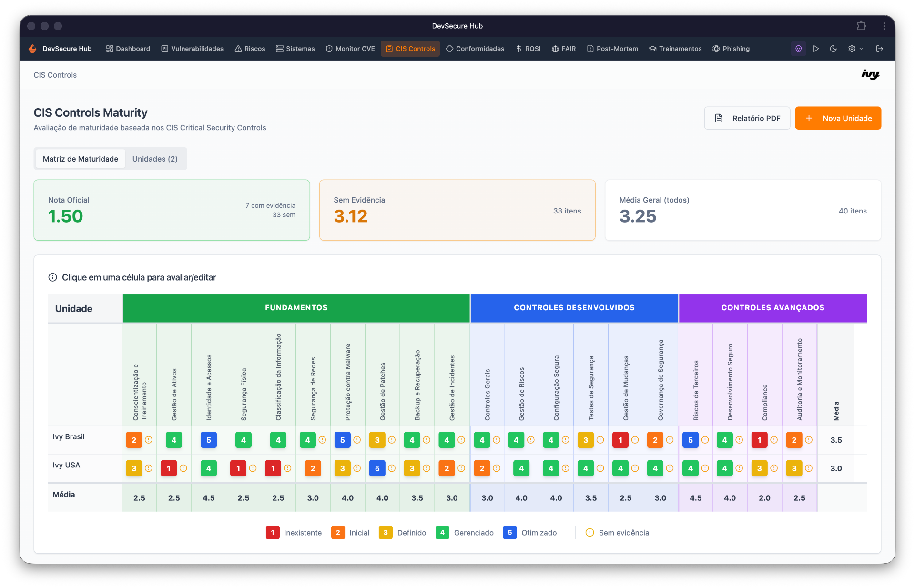This screenshot has height=588, width=915.
Task: Open Monitor CVE page
Action: 350,49
